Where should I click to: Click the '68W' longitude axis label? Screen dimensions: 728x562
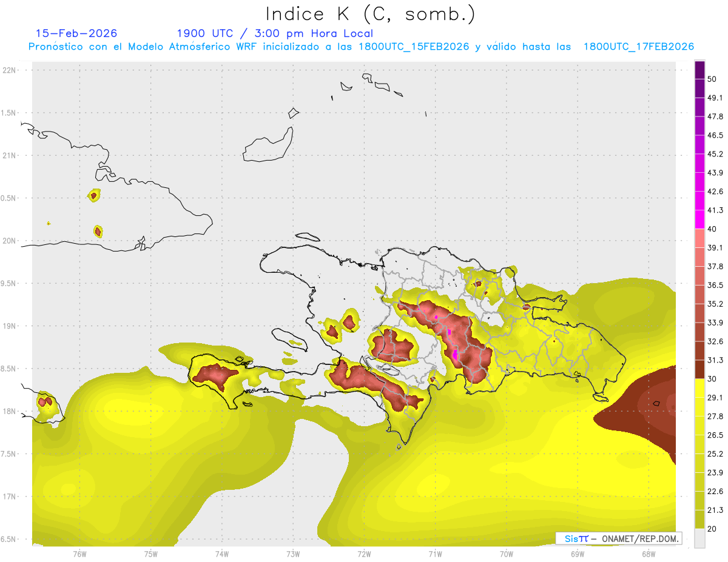pos(648,554)
